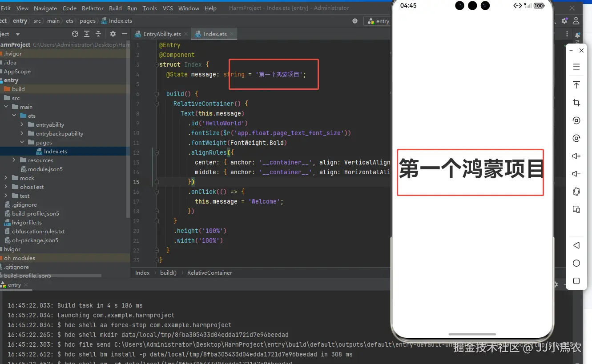This screenshot has height=364, width=592.
Task: Select obfuscation-rules.txt file
Action: (x=38, y=231)
